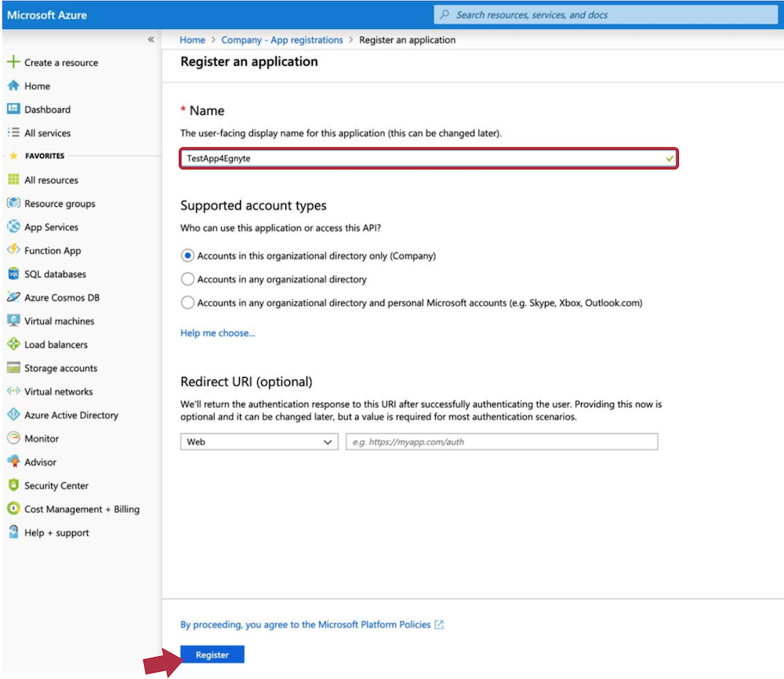Select the Load balancers diamond icon

(x=13, y=344)
